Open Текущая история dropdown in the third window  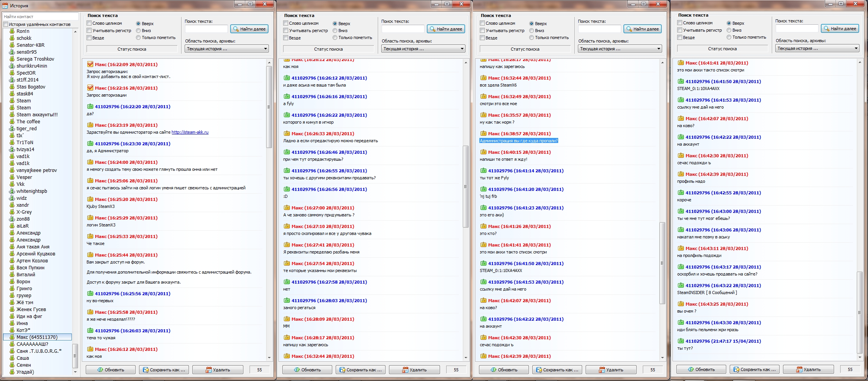[620, 49]
